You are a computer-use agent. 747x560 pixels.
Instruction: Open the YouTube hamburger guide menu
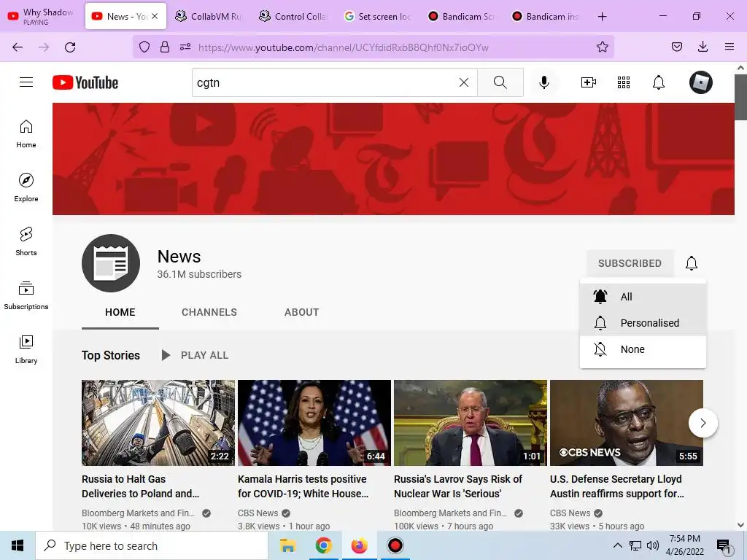[26, 82]
